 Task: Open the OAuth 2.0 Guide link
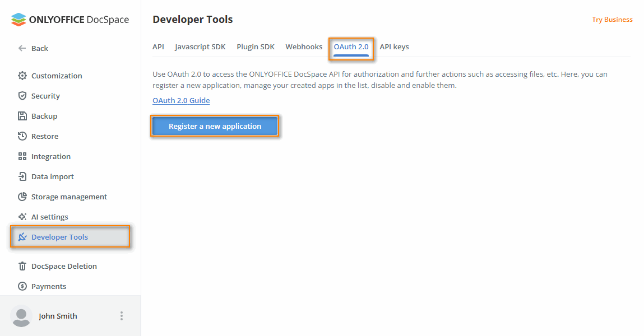[x=180, y=100]
